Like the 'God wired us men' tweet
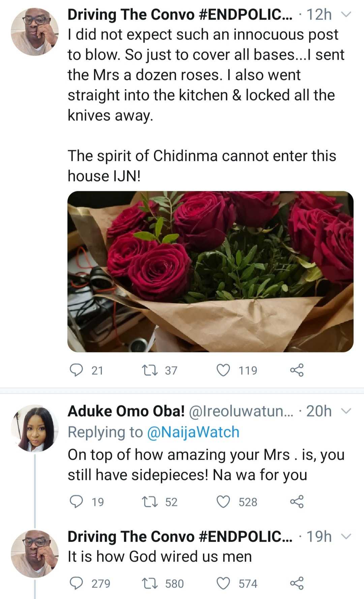This screenshot has height=599, width=364. coord(223,583)
